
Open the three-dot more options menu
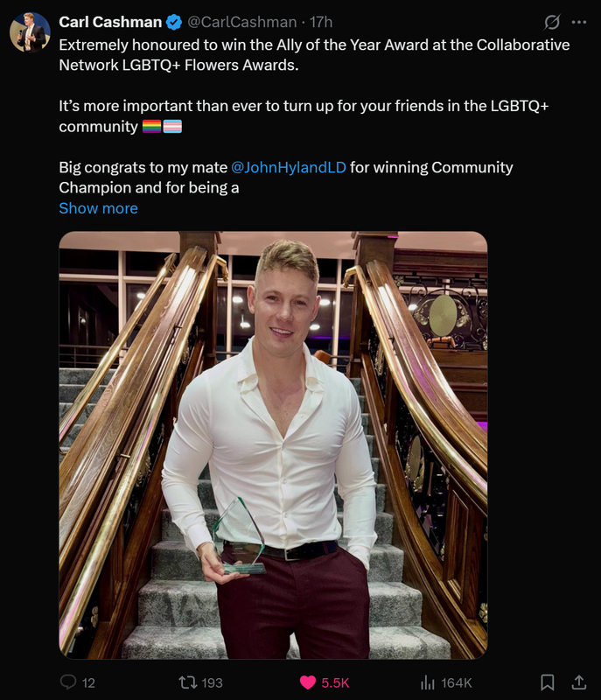579,22
